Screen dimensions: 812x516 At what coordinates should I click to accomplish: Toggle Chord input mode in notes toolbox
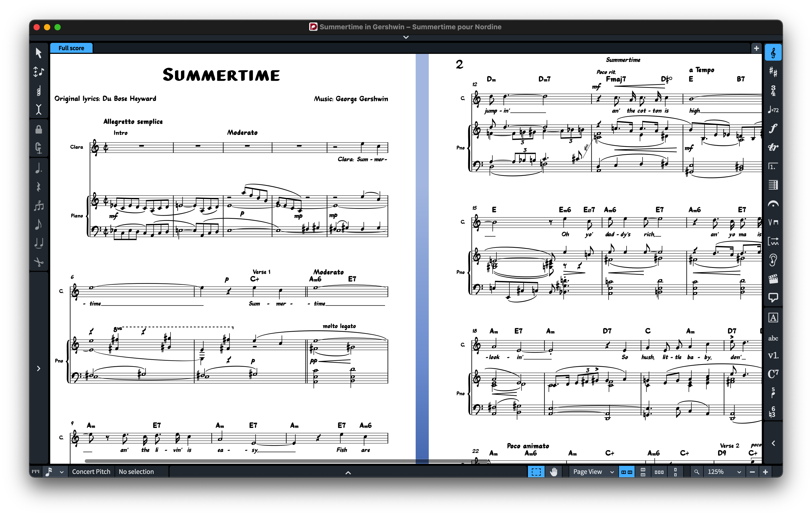(38, 91)
